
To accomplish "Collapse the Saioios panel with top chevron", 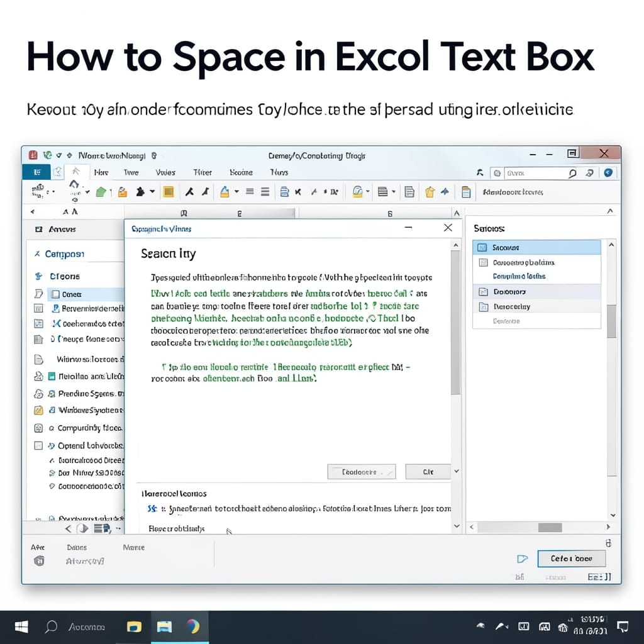I will 610,211.
